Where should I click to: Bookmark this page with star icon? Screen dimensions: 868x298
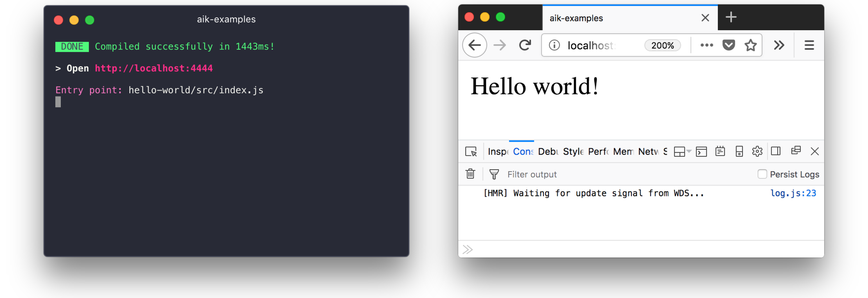click(x=750, y=45)
